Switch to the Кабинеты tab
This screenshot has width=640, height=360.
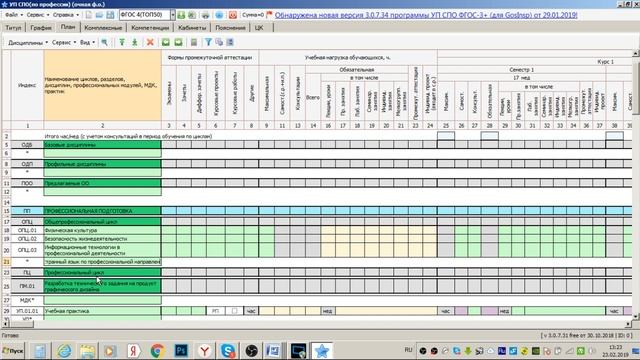192,28
